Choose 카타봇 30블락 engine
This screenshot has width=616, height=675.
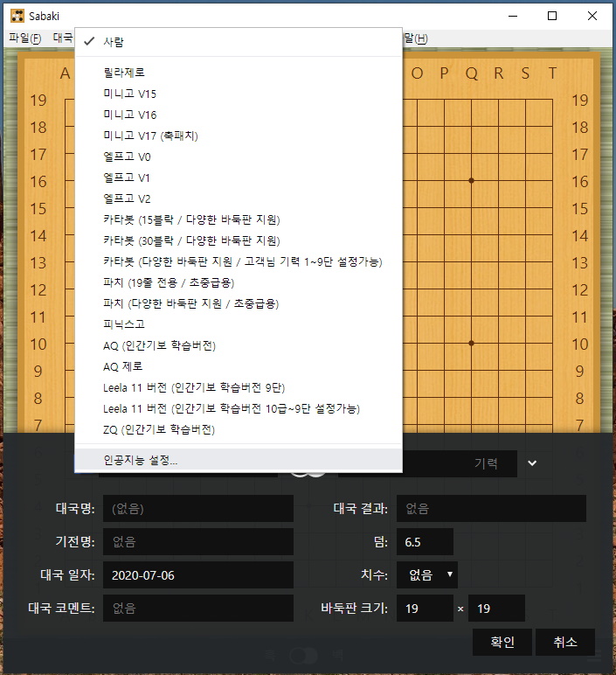pos(239,240)
